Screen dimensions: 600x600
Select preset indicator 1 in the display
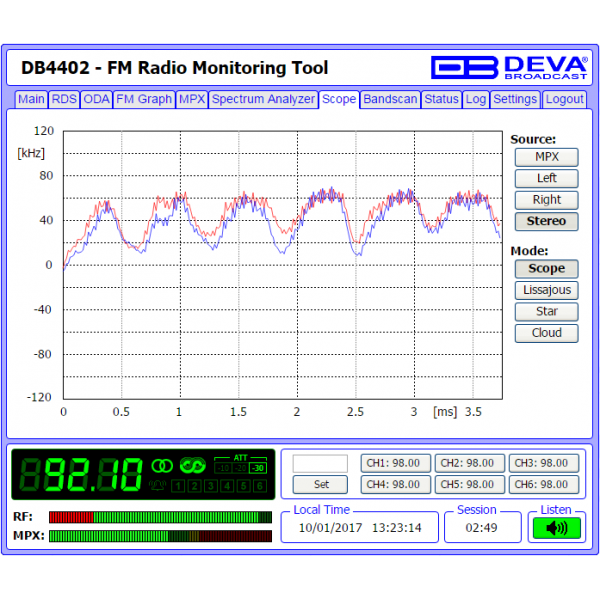pyautogui.click(x=178, y=486)
